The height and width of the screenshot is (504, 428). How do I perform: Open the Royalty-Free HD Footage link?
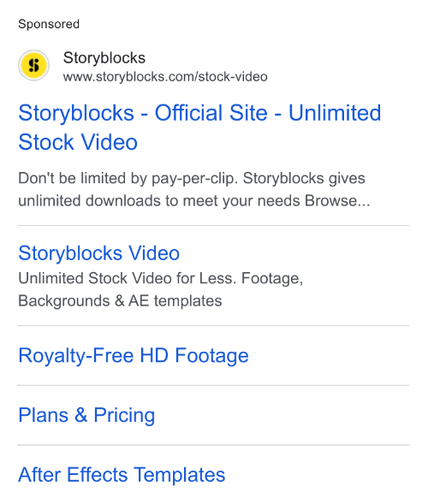click(134, 356)
